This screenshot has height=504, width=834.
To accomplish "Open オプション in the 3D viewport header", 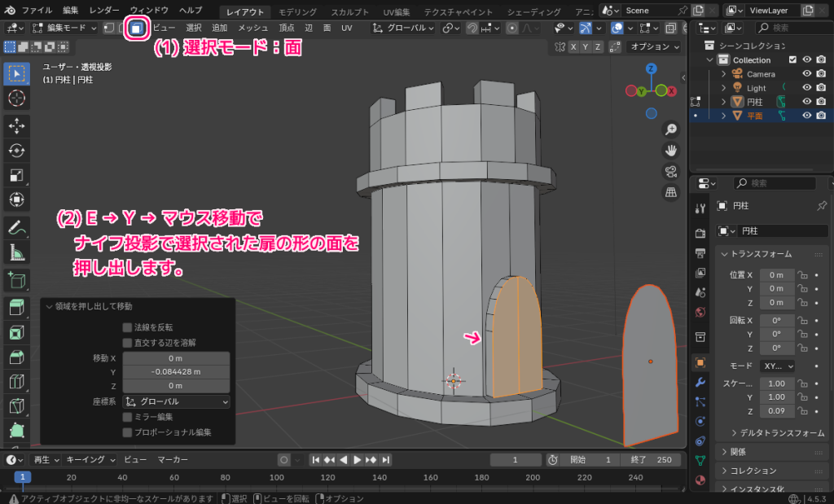I will point(650,47).
